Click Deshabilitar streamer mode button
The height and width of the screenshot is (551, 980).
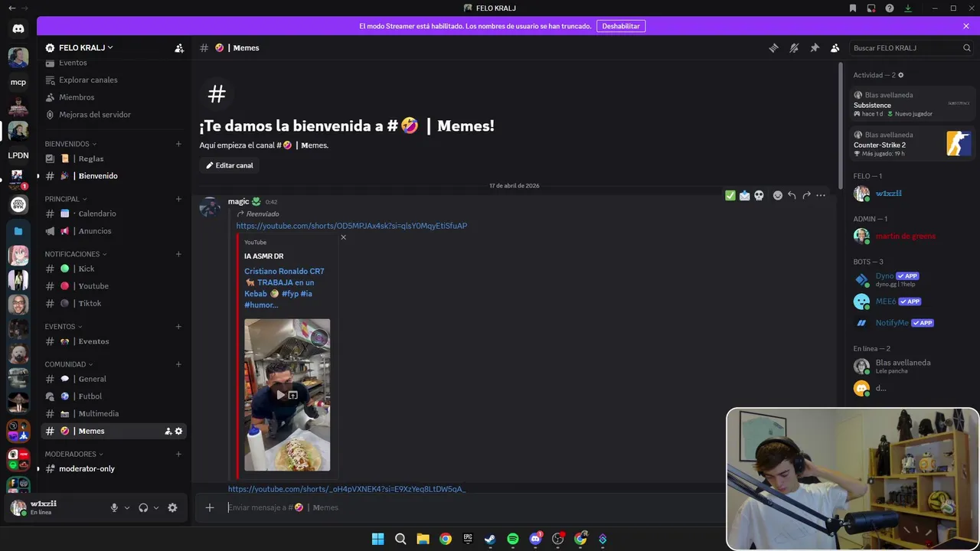[621, 26]
